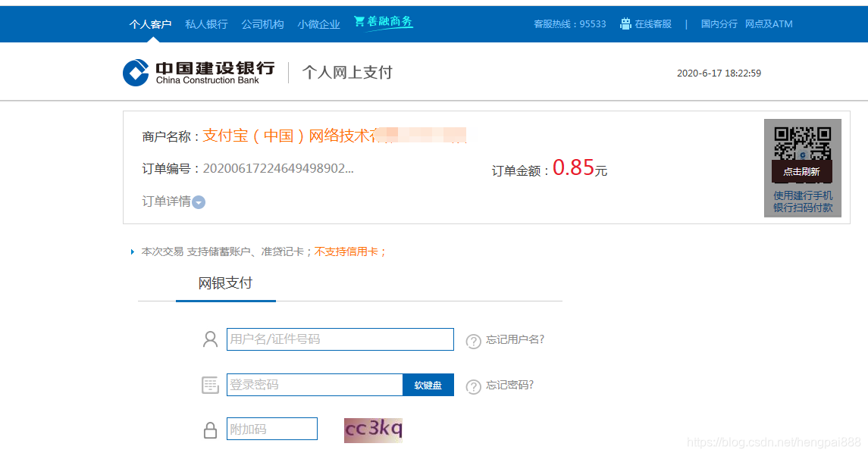Click the China Construction Bank logo
The image size is (868, 456).
(199, 73)
